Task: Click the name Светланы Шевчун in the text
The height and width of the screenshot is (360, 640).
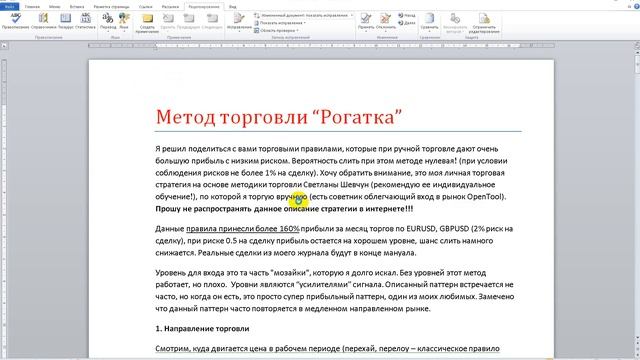Action: click(x=336, y=185)
